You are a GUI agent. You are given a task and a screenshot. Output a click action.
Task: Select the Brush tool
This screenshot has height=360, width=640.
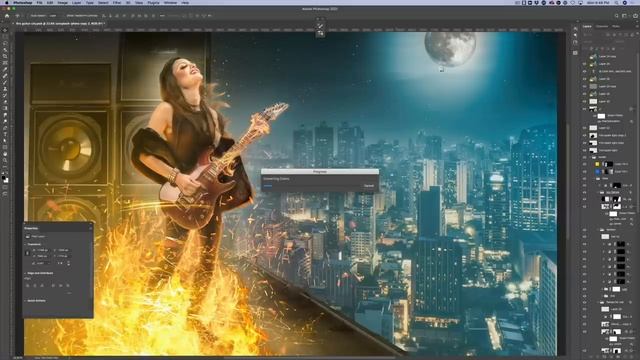click(x=5, y=82)
